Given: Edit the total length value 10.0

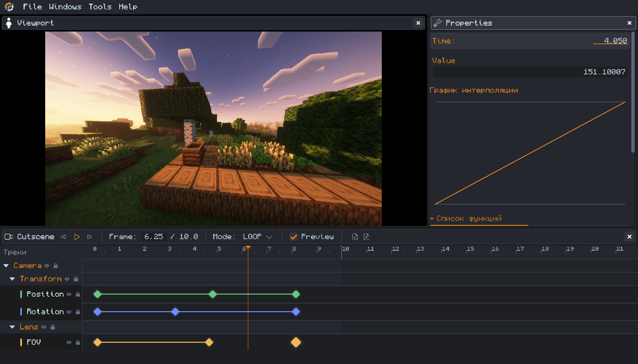Looking at the screenshot, I should pos(188,236).
